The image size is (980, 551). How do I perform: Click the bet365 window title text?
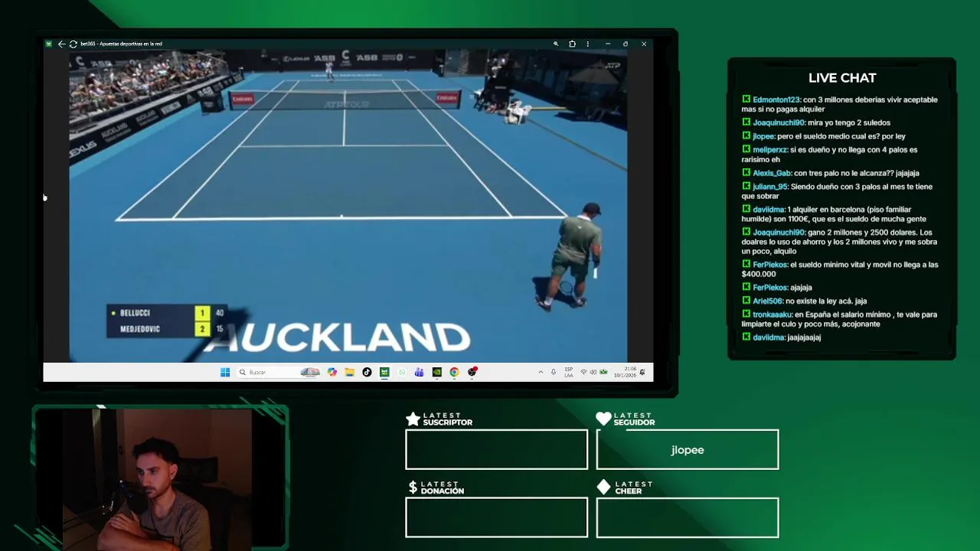pyautogui.click(x=121, y=44)
